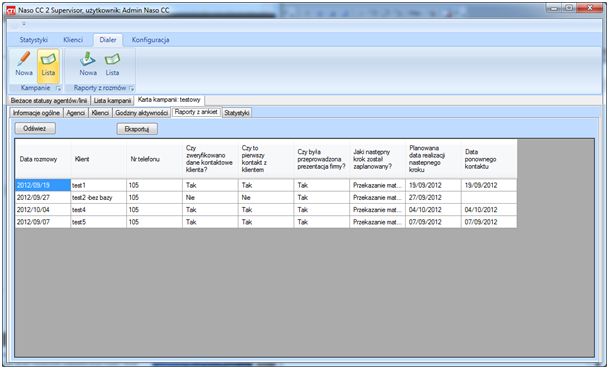Switch to the Statystyki ribbon tab
The height and width of the screenshot is (369, 609).
tap(34, 40)
